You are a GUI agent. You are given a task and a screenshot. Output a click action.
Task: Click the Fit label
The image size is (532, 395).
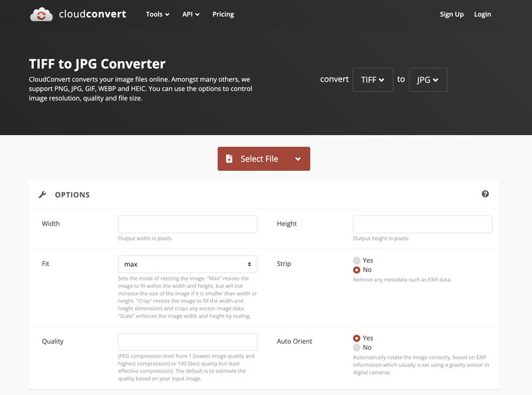pyautogui.click(x=45, y=263)
